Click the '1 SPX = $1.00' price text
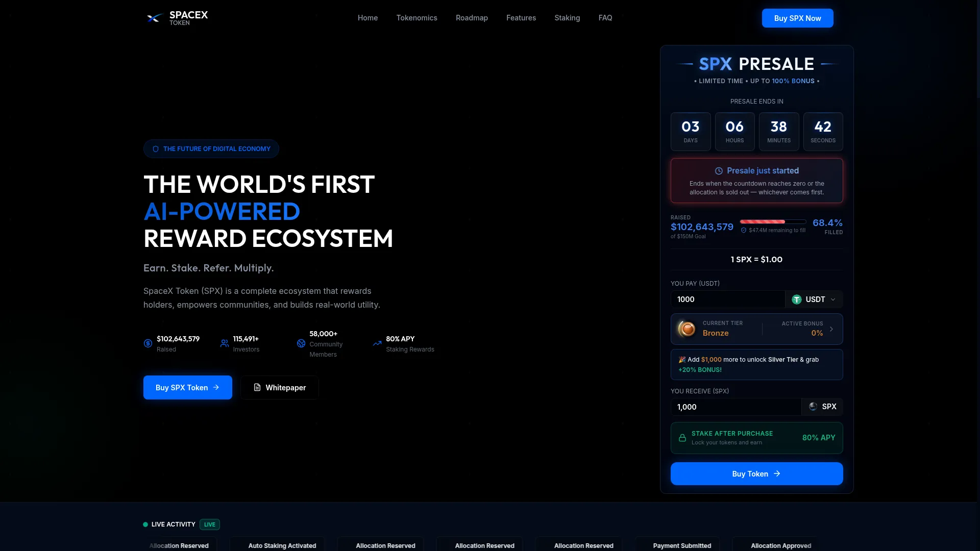Screen dimensions: 980x551 pyautogui.click(x=756, y=260)
